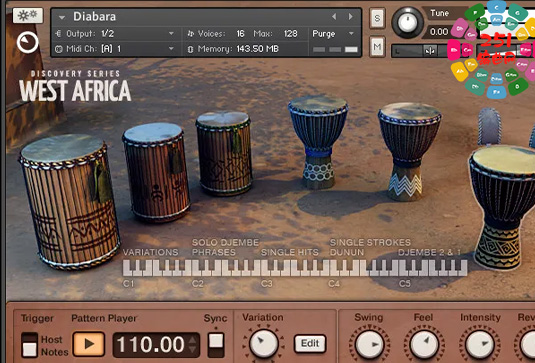Click the SINGLE STROKES DUNUN label
The image size is (535, 363).
(x=370, y=247)
